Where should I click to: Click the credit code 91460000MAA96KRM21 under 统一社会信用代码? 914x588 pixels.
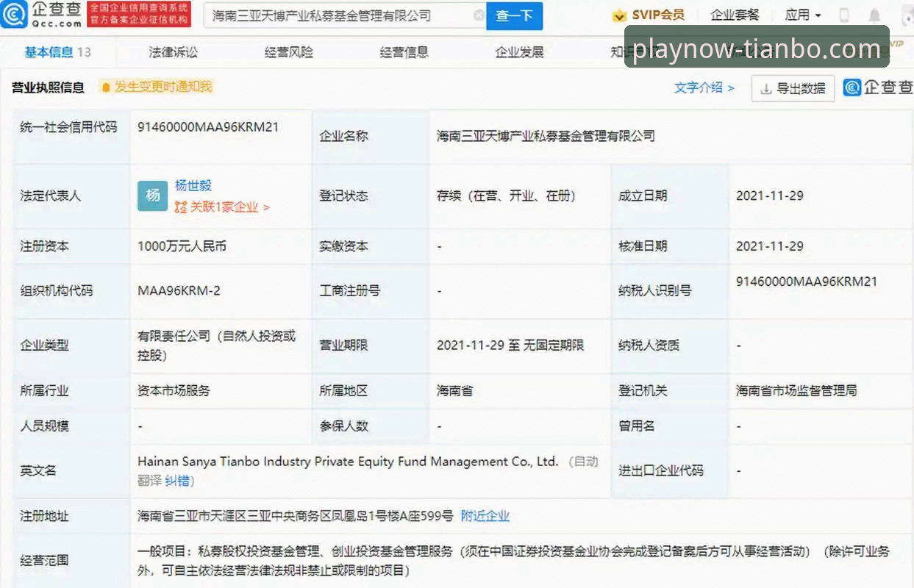click(208, 126)
